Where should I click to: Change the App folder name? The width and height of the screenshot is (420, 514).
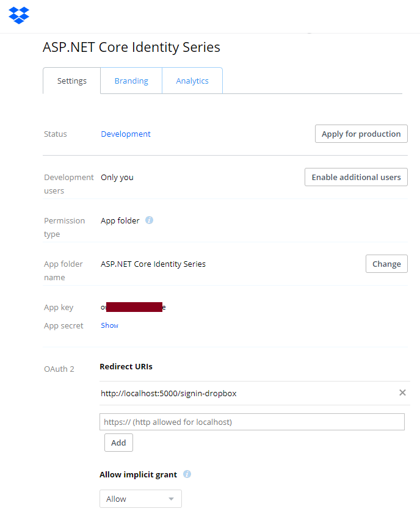(386, 264)
